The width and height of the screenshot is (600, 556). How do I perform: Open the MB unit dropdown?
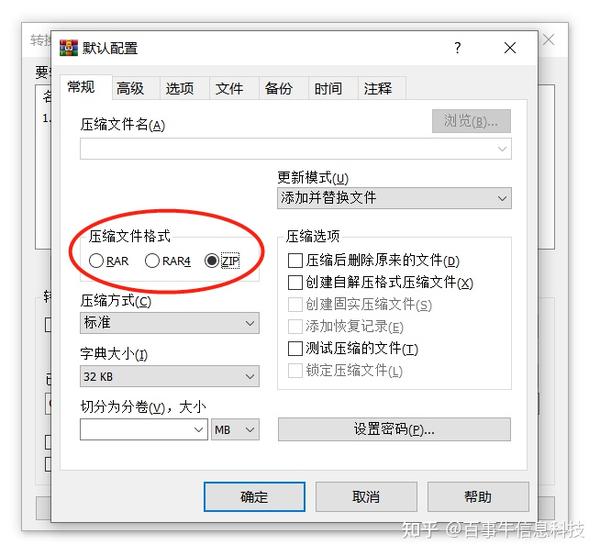pyautogui.click(x=235, y=429)
